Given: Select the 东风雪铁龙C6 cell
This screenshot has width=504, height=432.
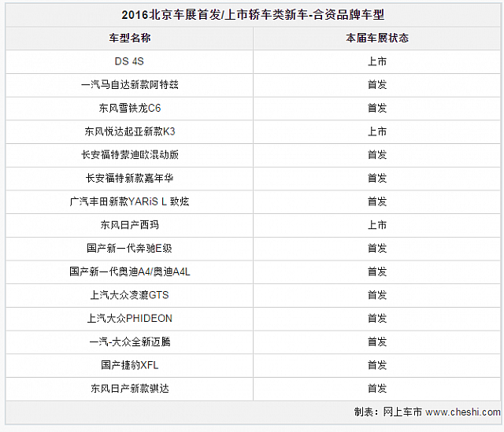Looking at the screenshot, I should (129, 109).
